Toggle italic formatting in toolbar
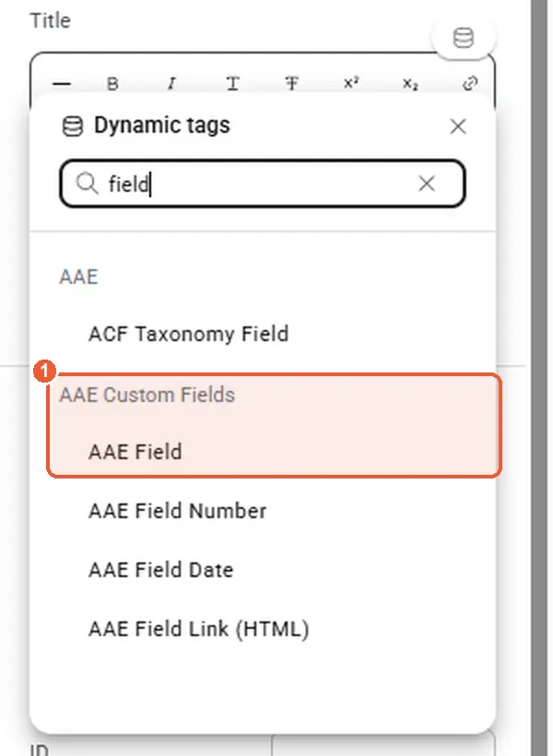The height and width of the screenshot is (756, 553). coord(171,84)
